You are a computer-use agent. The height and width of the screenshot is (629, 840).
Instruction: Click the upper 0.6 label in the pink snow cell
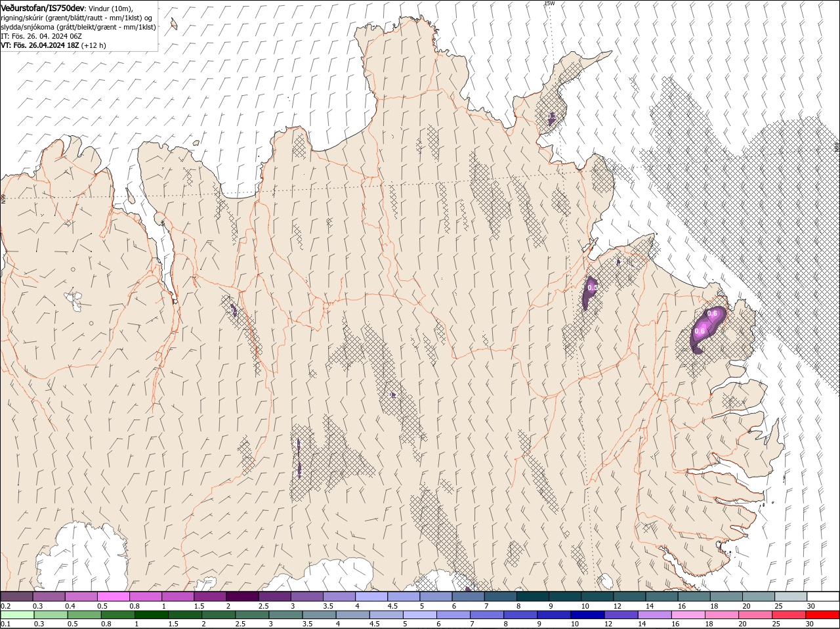(x=712, y=313)
